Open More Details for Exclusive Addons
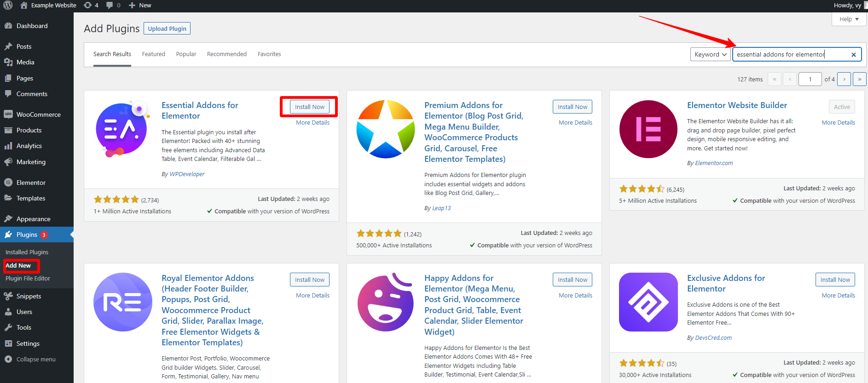This screenshot has height=383, width=868. coord(838,295)
